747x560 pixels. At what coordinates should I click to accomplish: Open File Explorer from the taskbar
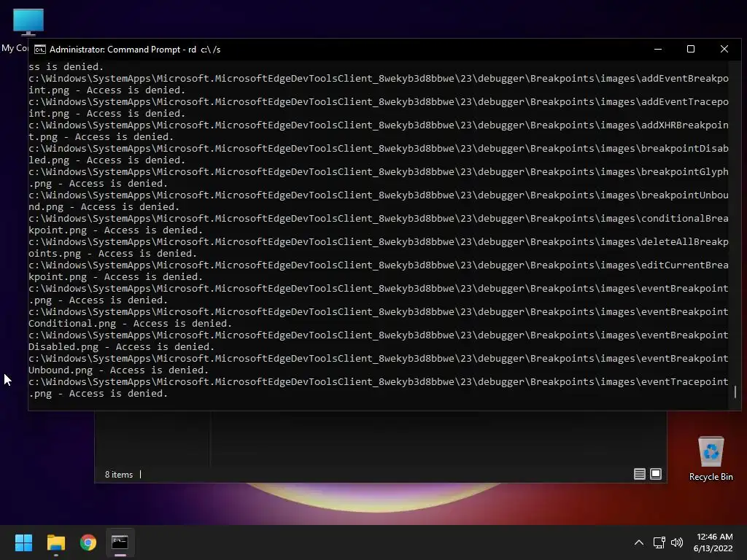[55, 542]
